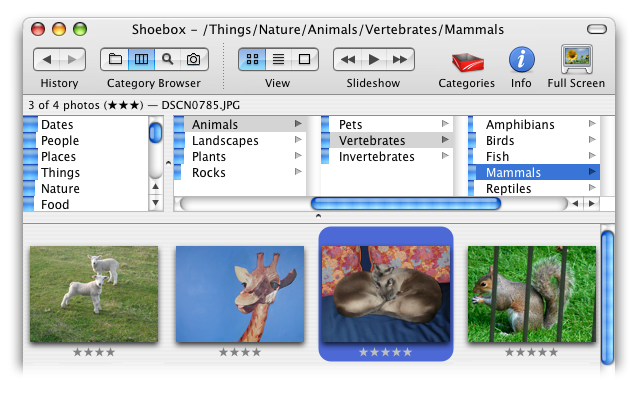Click the category list down scroll arrow

156,202
